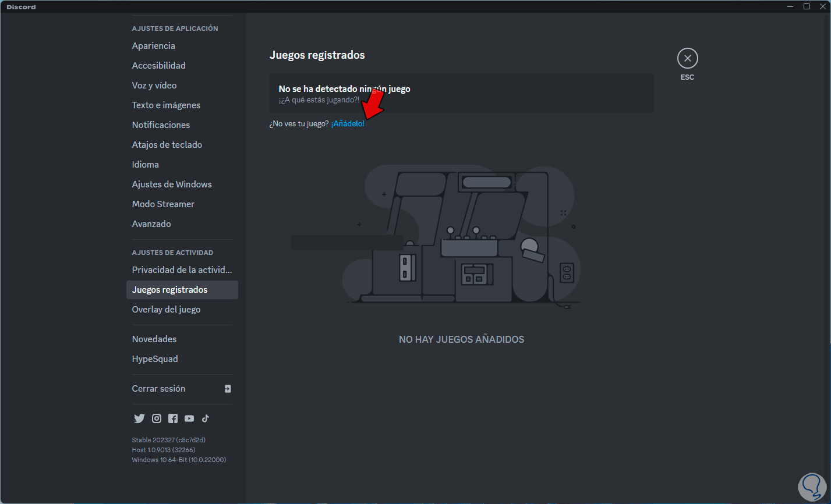Click the Windows 10 64-Bit info text
This screenshot has height=504, width=831.
(x=179, y=460)
